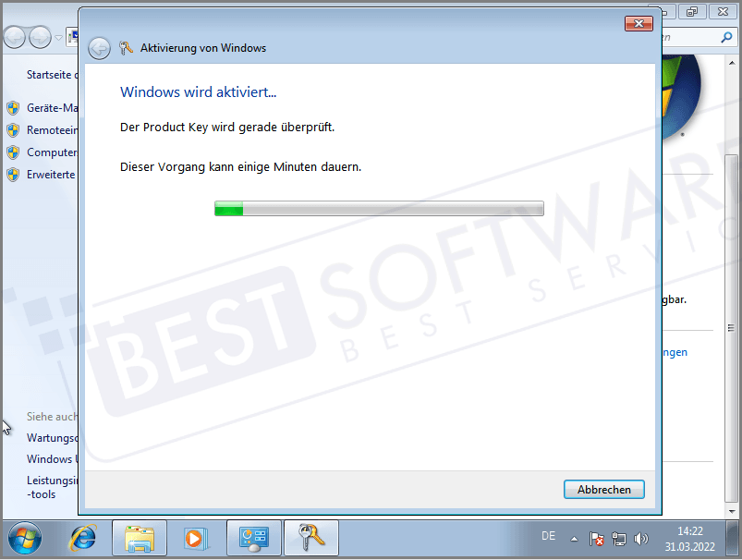Open the Start menu orb
The width and height of the screenshot is (742, 560).
point(23,536)
